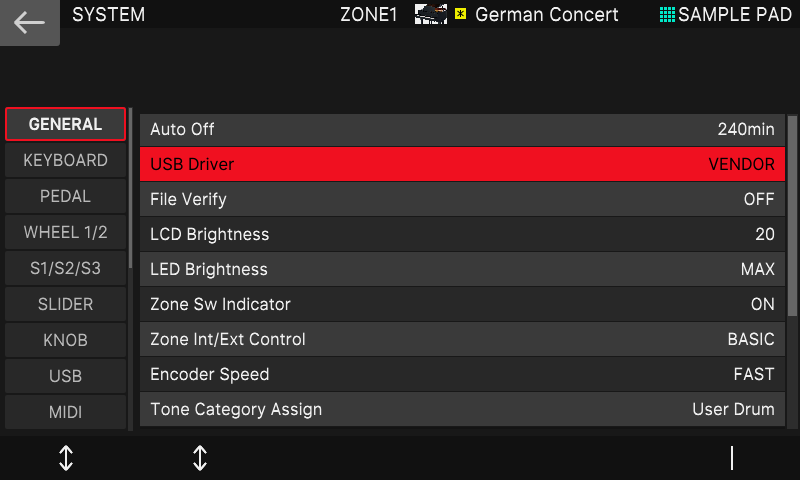Select German Concert tone name
The width and height of the screenshot is (800, 480).
click(x=546, y=14)
